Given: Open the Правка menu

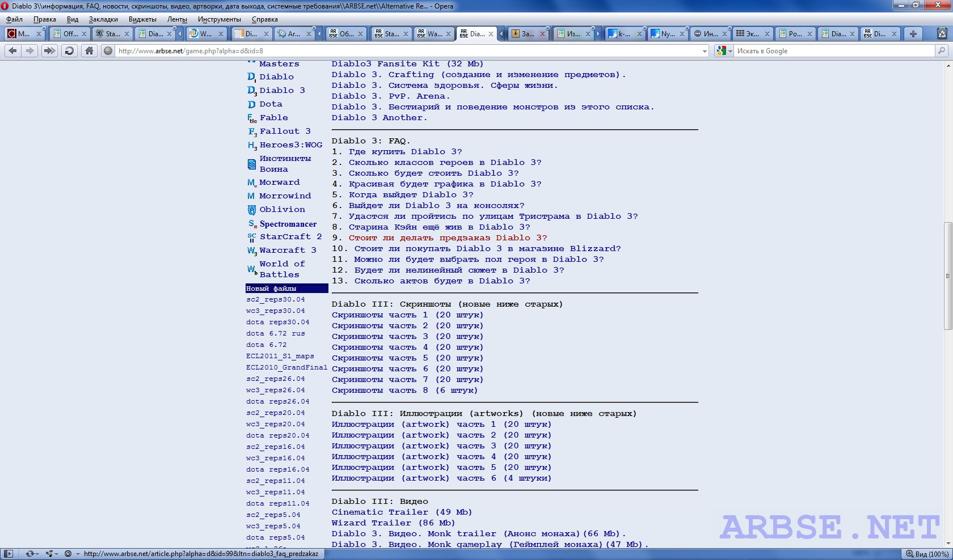Looking at the screenshot, I should click(44, 19).
